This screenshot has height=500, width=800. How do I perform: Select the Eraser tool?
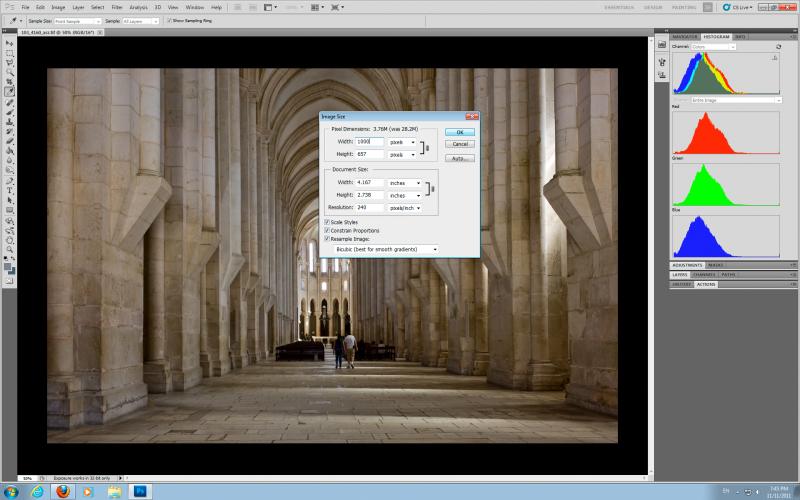[9, 141]
